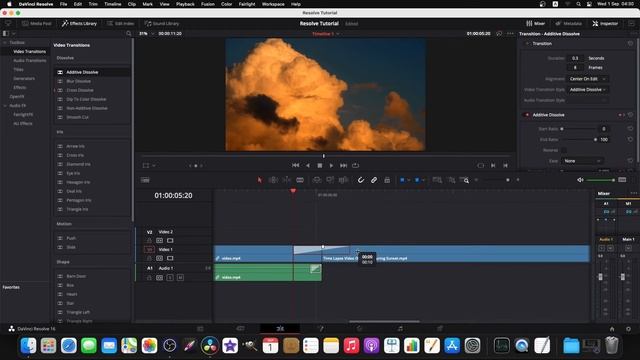The width and height of the screenshot is (640, 360).
Task: Open Video Transition Style dropdown
Action: pos(588,89)
